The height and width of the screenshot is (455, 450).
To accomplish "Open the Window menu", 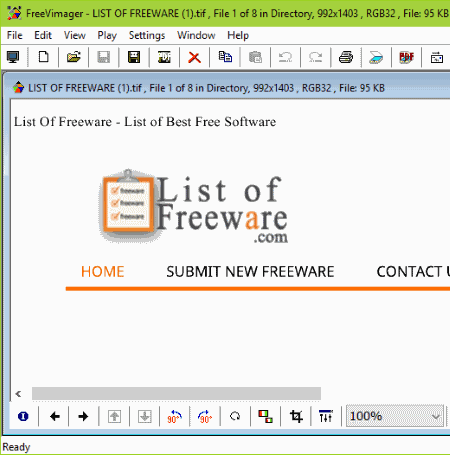I will click(x=196, y=35).
